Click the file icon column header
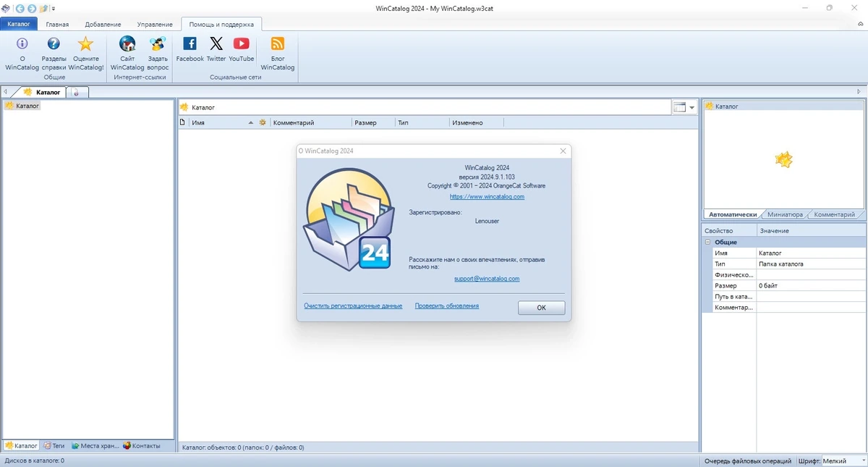Screen dimensions: 868x467 [183, 122]
